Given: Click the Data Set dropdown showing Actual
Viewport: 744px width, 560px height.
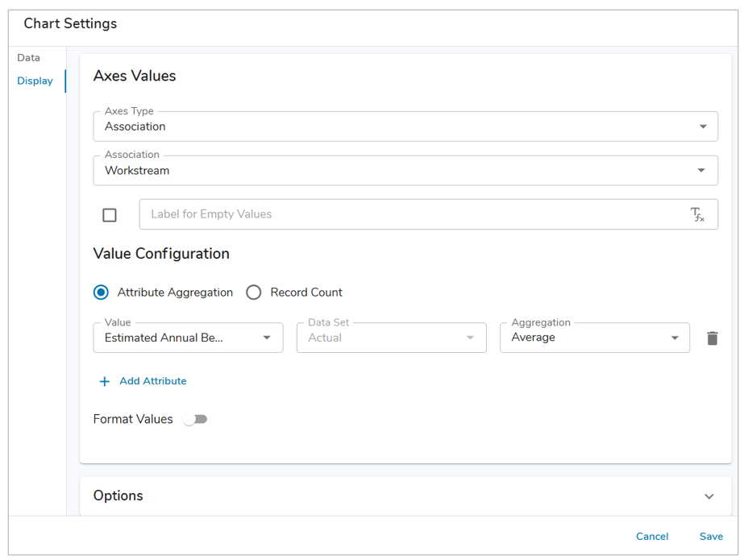Looking at the screenshot, I should point(391,338).
